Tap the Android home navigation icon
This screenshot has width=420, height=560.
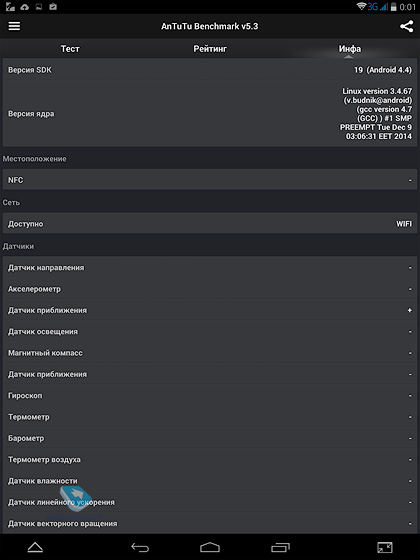click(210, 547)
